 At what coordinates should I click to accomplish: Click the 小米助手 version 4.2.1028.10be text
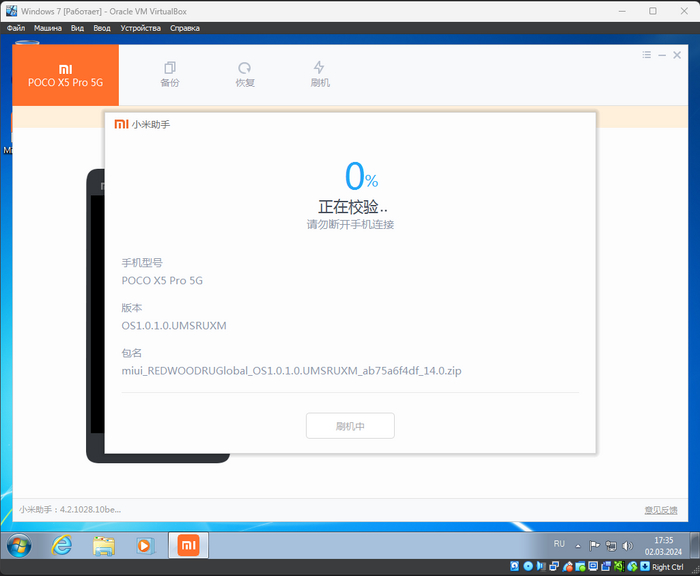(x=70, y=509)
